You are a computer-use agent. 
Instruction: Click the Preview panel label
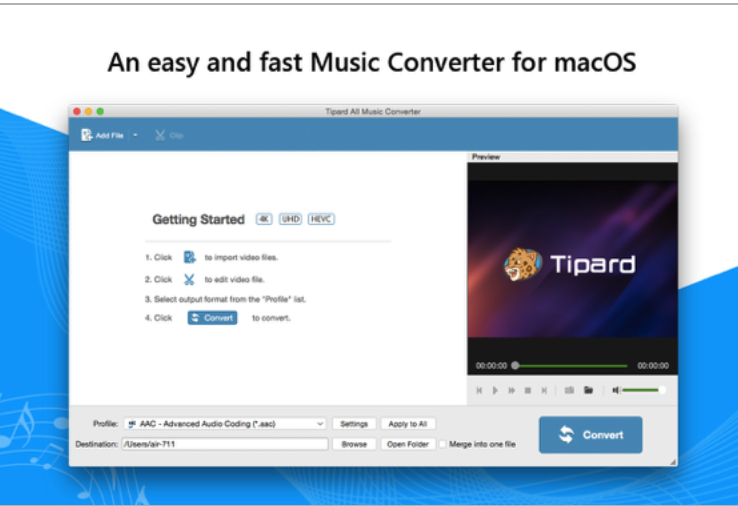pyautogui.click(x=486, y=157)
